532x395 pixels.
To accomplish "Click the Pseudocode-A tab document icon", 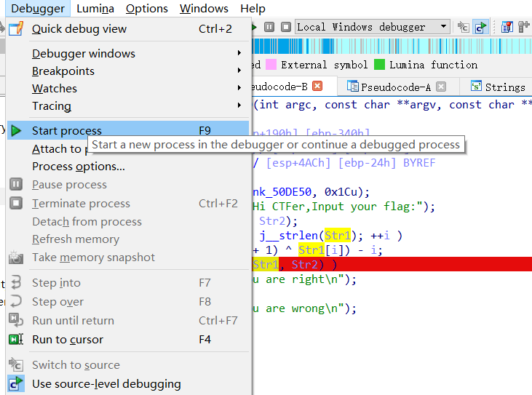I will tap(353, 87).
